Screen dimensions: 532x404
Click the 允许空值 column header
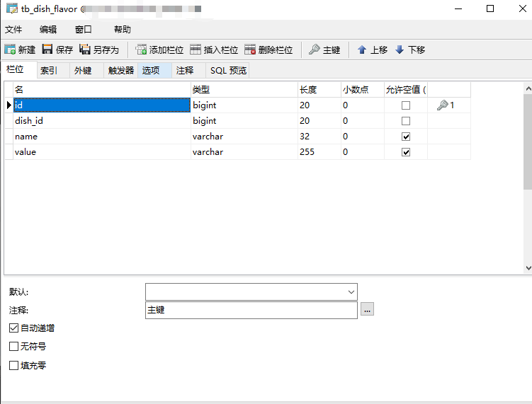click(406, 89)
